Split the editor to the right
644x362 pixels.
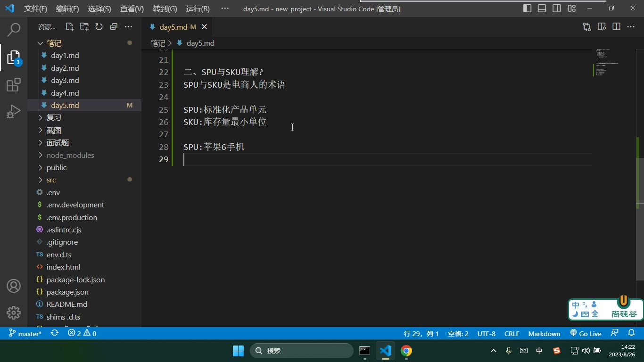coord(616,27)
